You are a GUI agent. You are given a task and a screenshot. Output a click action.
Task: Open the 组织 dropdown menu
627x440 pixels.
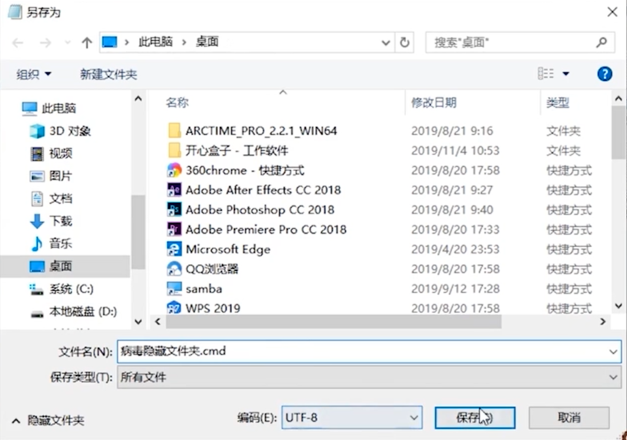point(34,74)
